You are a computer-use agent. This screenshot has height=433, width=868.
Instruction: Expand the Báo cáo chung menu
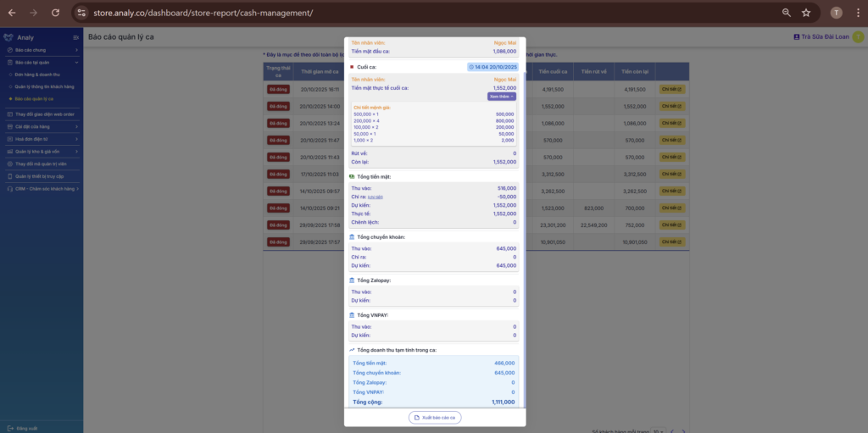(x=41, y=51)
